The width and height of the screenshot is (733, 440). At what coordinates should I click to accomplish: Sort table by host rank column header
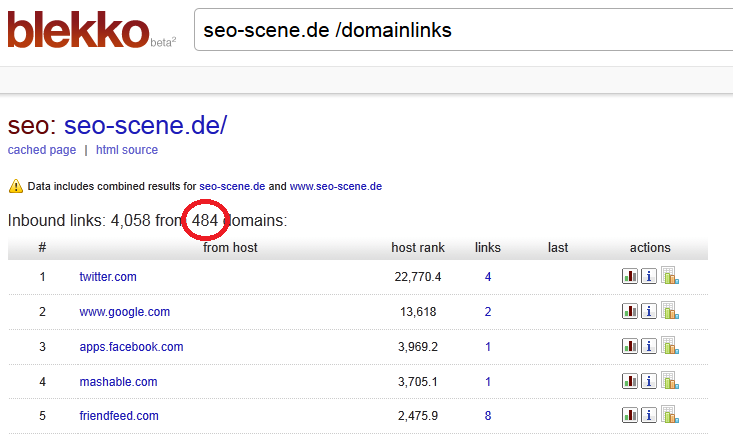[x=418, y=247]
